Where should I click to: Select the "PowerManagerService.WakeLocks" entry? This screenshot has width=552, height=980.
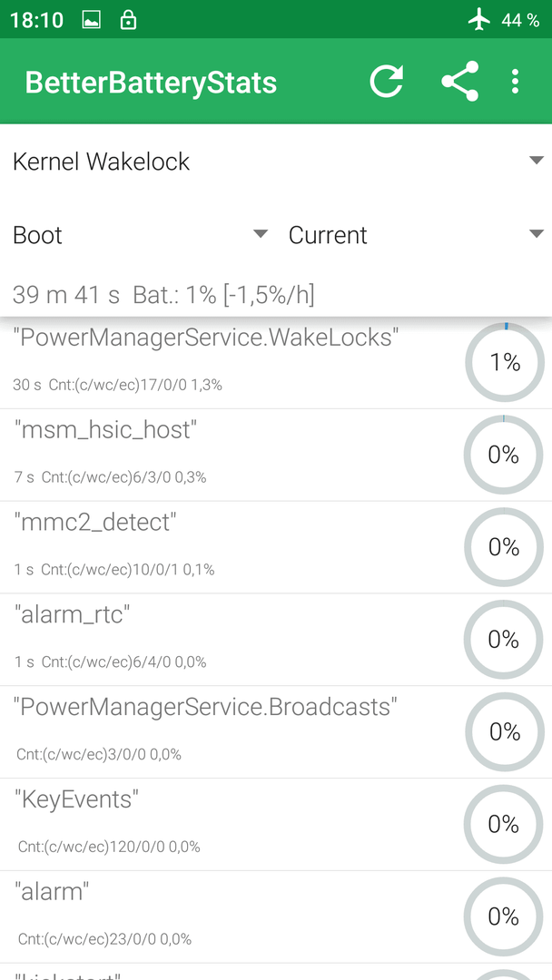(276, 362)
